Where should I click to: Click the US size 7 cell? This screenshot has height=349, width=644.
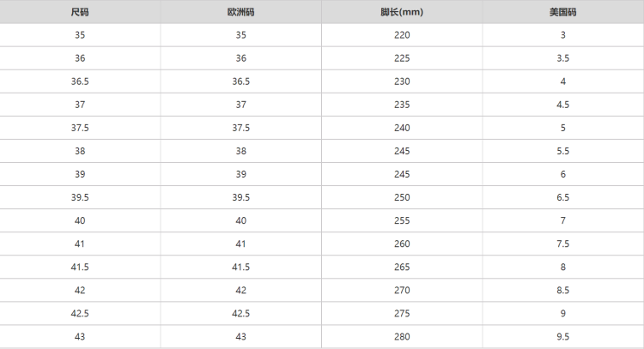pos(562,220)
